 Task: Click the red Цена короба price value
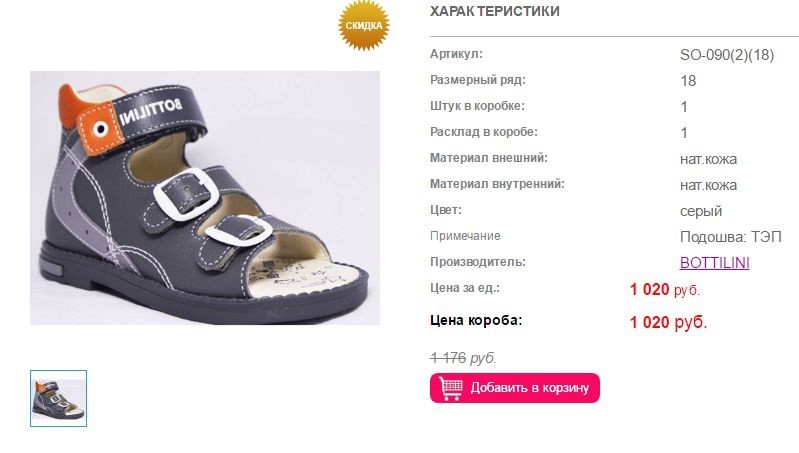coord(668,322)
